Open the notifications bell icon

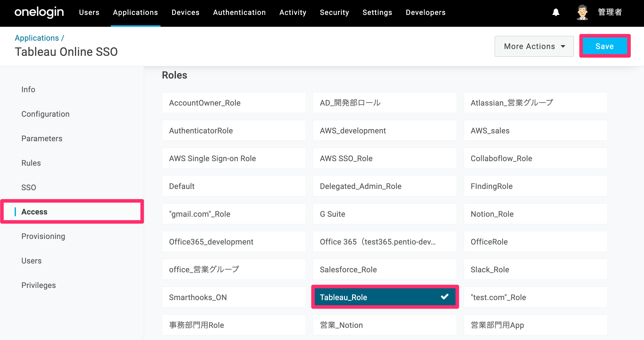tap(556, 12)
